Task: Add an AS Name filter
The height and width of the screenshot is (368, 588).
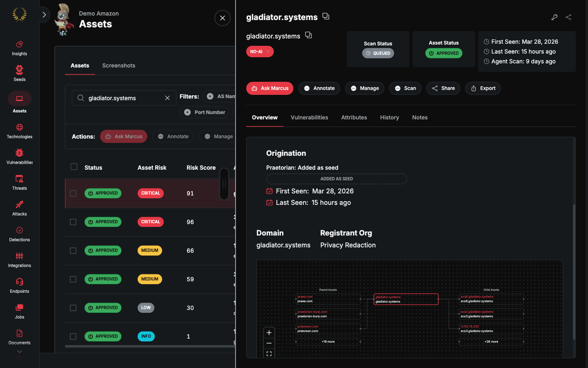Action: click(219, 96)
